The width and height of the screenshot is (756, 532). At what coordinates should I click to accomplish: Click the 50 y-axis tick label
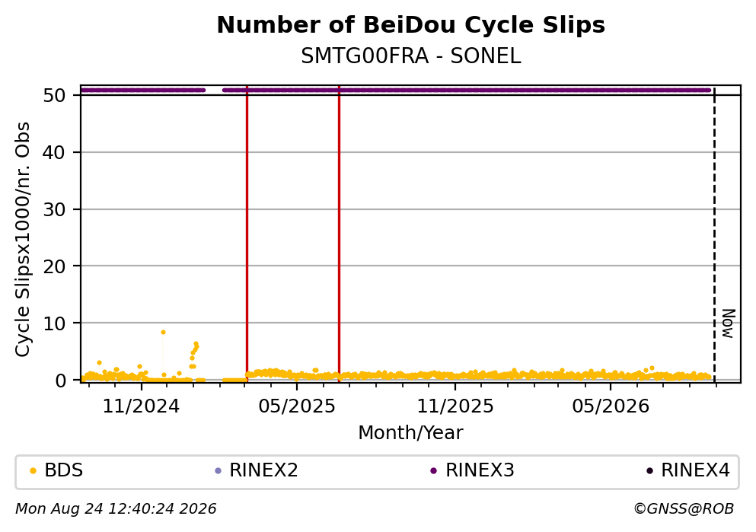click(x=54, y=95)
